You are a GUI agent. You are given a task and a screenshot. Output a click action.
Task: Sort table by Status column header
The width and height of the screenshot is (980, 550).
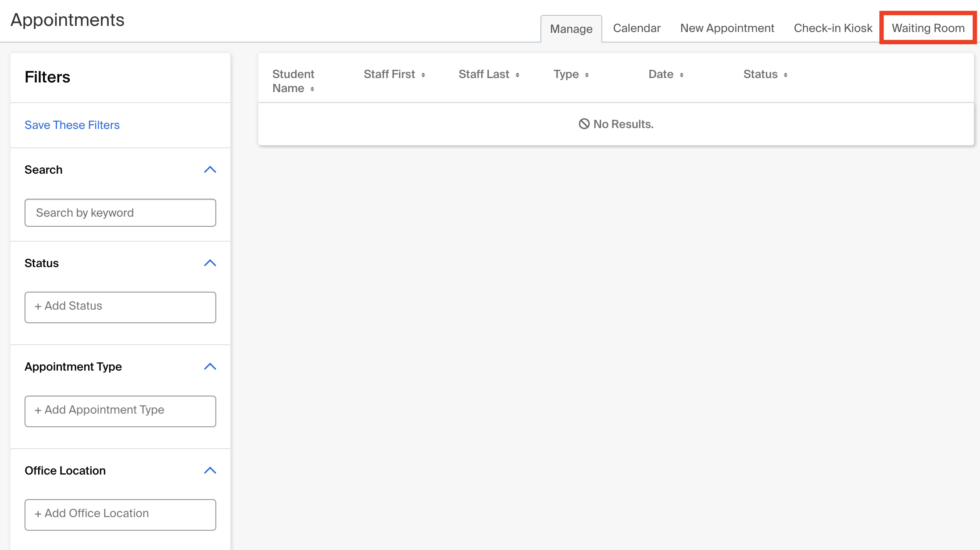click(x=765, y=74)
